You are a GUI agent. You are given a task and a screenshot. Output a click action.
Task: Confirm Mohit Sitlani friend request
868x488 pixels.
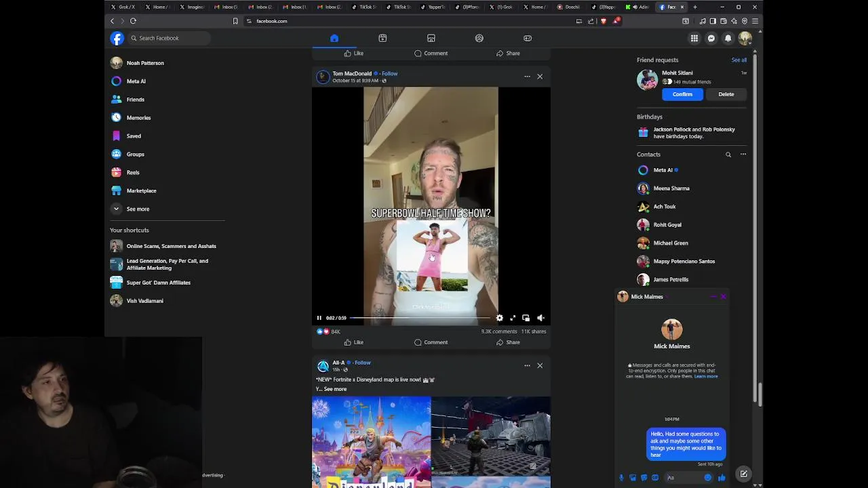(x=682, y=94)
